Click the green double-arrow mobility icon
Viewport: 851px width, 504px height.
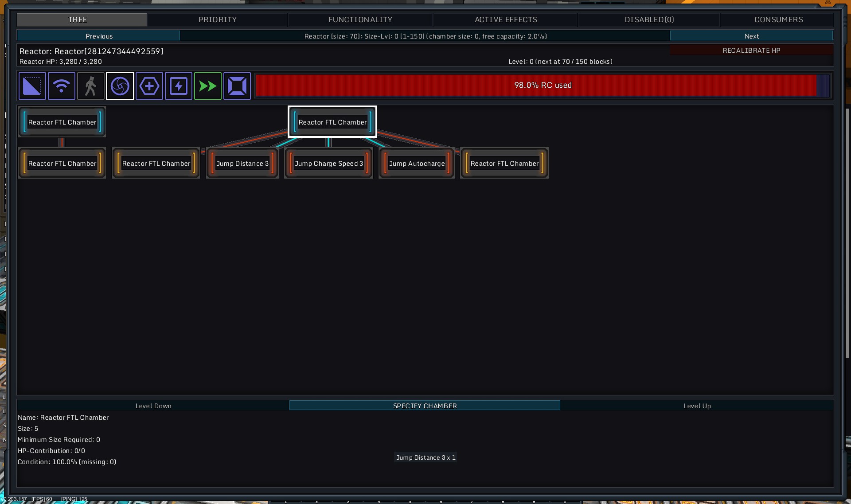208,86
